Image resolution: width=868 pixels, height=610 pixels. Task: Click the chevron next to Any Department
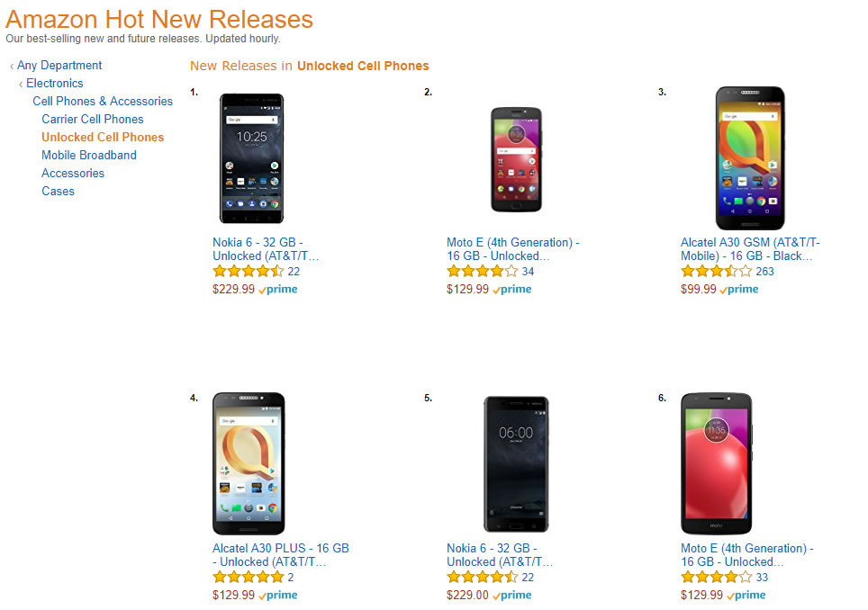coord(10,65)
